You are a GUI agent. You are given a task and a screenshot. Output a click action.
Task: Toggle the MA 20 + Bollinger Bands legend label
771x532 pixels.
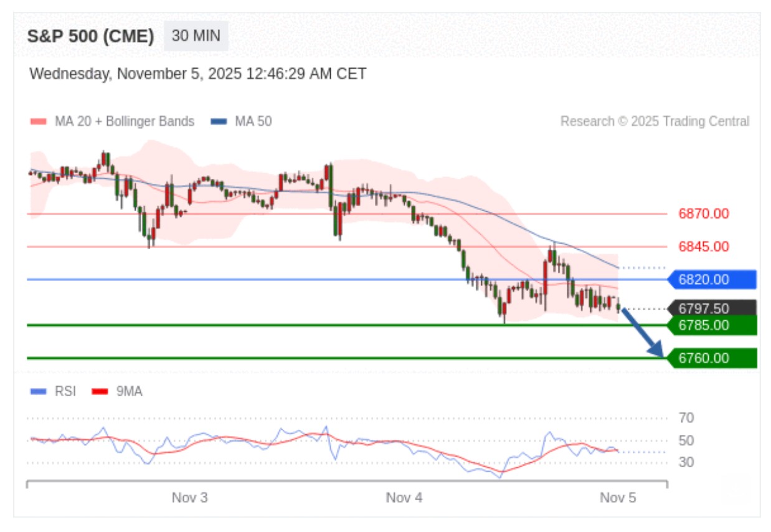(x=124, y=121)
